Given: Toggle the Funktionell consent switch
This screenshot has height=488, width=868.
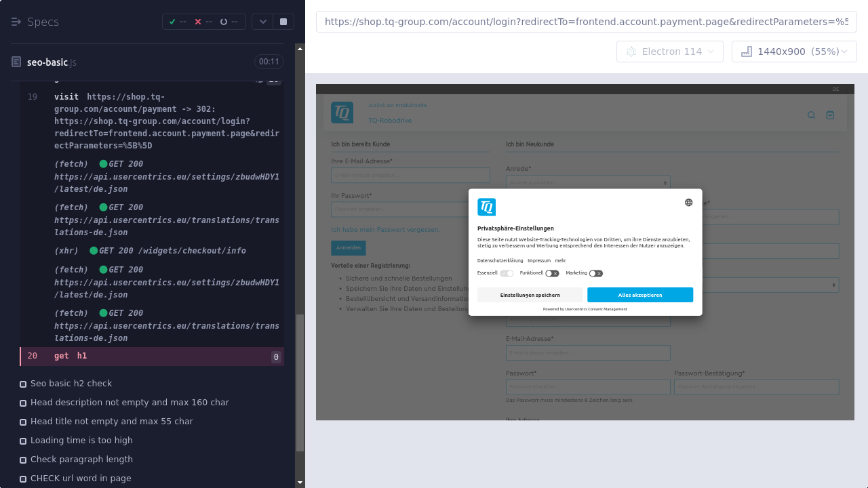Looking at the screenshot, I should (x=552, y=273).
